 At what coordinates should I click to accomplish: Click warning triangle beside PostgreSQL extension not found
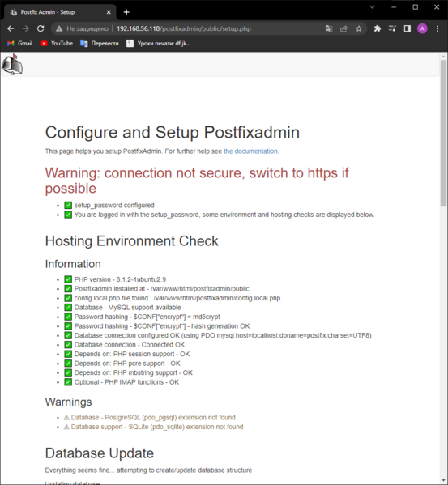pos(66,418)
